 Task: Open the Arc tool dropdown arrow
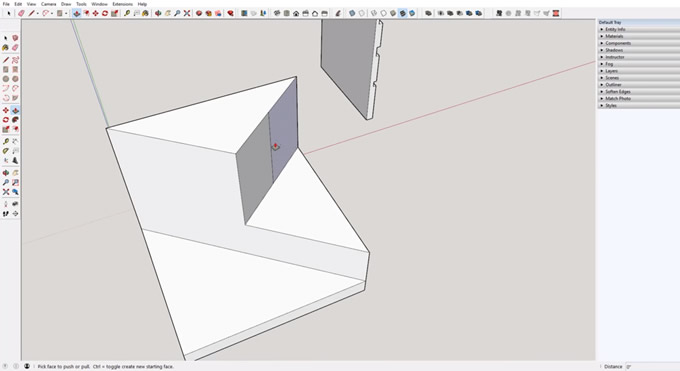coord(52,13)
